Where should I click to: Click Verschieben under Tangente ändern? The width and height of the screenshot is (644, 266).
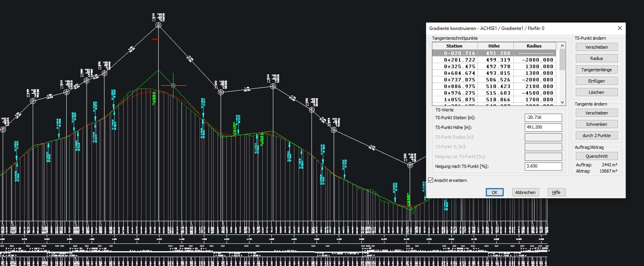[x=596, y=113]
